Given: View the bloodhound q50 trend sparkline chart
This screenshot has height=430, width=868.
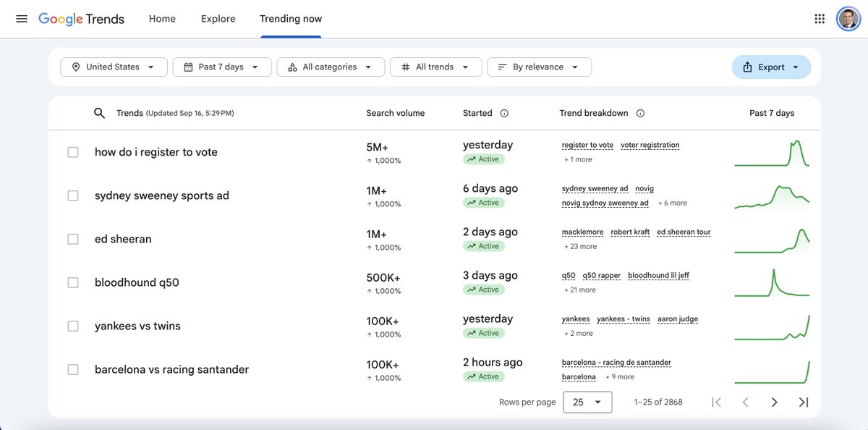Looking at the screenshot, I should (772, 283).
